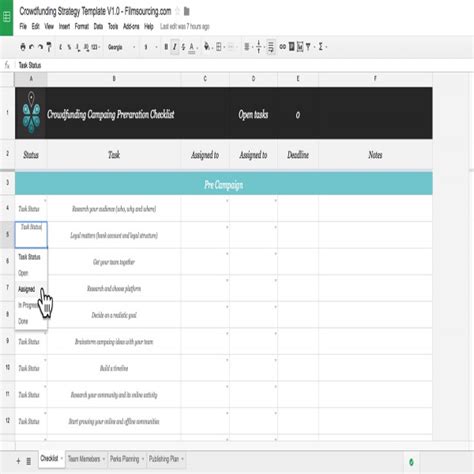Open the Tools menu
Viewport: 474px width, 474px height.
coord(113,26)
